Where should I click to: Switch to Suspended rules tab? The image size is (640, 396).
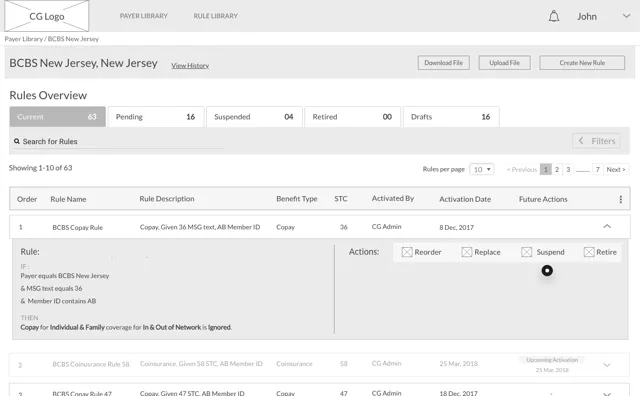254,117
